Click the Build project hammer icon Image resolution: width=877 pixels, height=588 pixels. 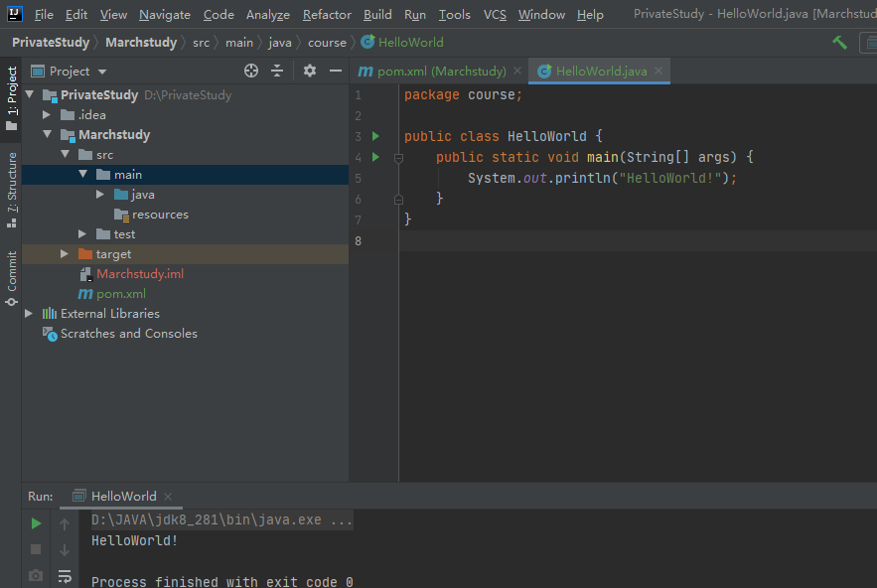click(x=840, y=43)
